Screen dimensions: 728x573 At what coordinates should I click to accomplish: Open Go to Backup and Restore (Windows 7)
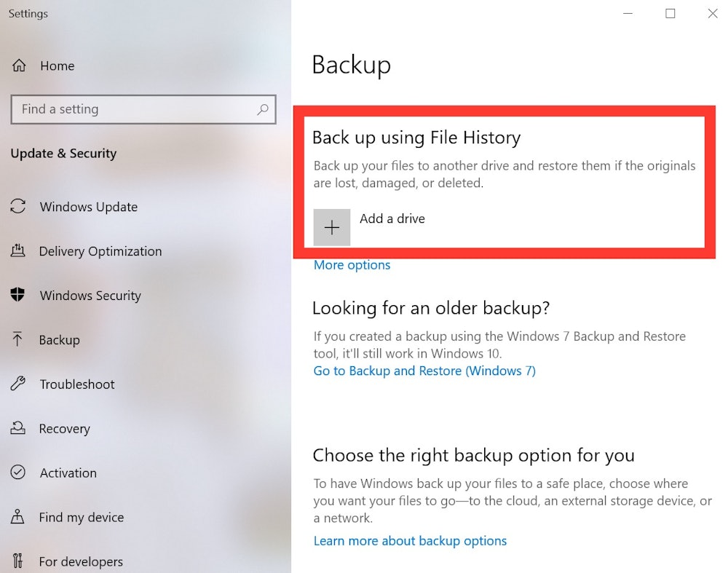point(424,371)
